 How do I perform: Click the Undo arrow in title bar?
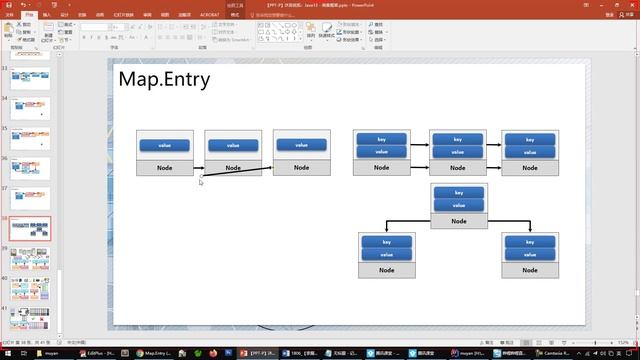point(23,5)
